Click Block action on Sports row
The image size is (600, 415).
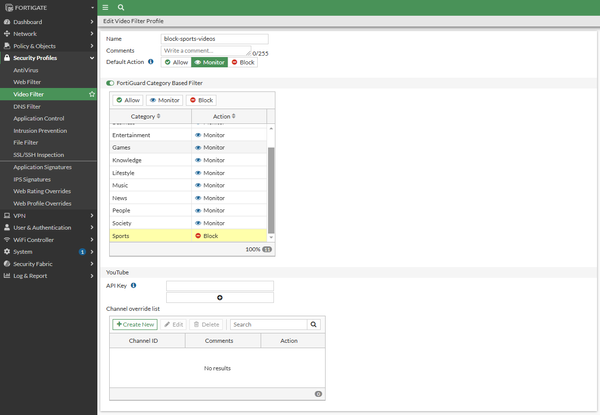tap(207, 236)
